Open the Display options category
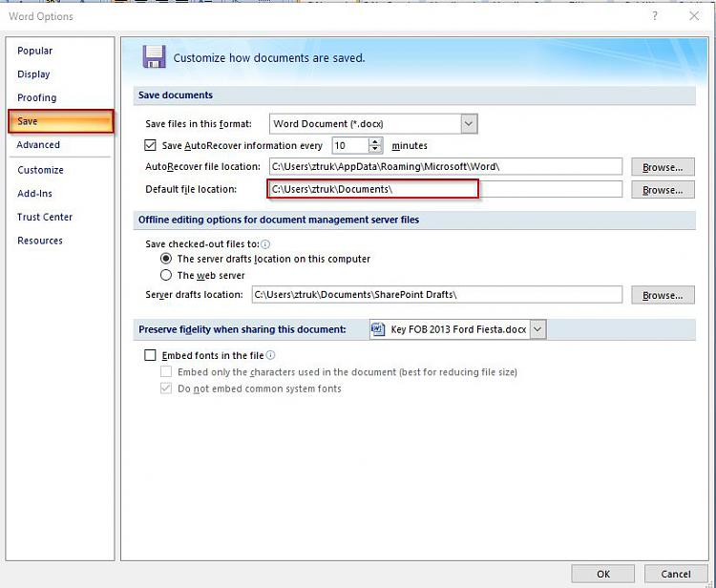716x588 pixels. pos(33,73)
